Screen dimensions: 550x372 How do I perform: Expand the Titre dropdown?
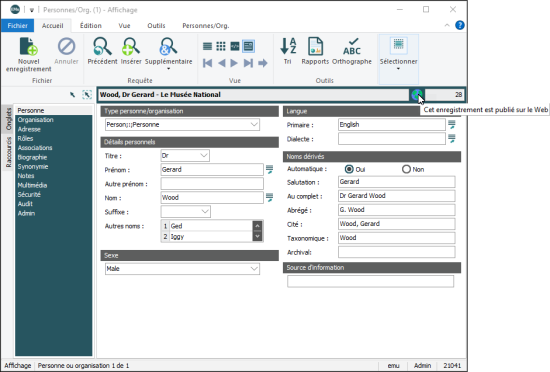204,155
